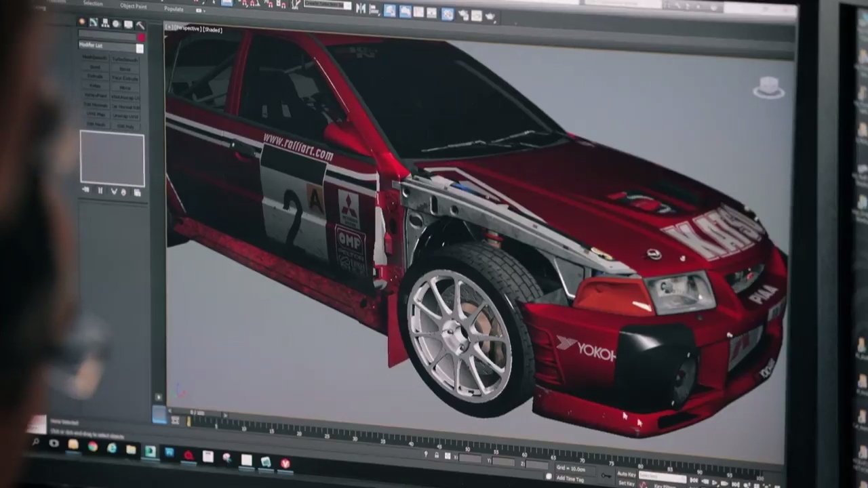Toggle Auto Key animation mode
868x488 pixels.
(627, 474)
